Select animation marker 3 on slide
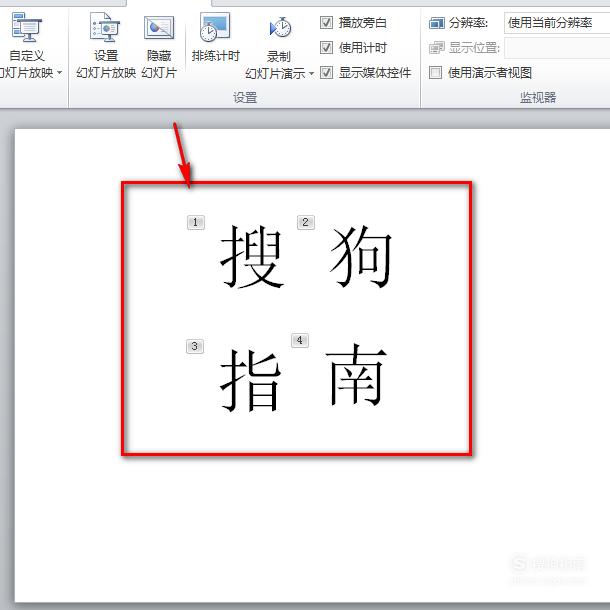Image resolution: width=610 pixels, height=610 pixels. coord(195,347)
